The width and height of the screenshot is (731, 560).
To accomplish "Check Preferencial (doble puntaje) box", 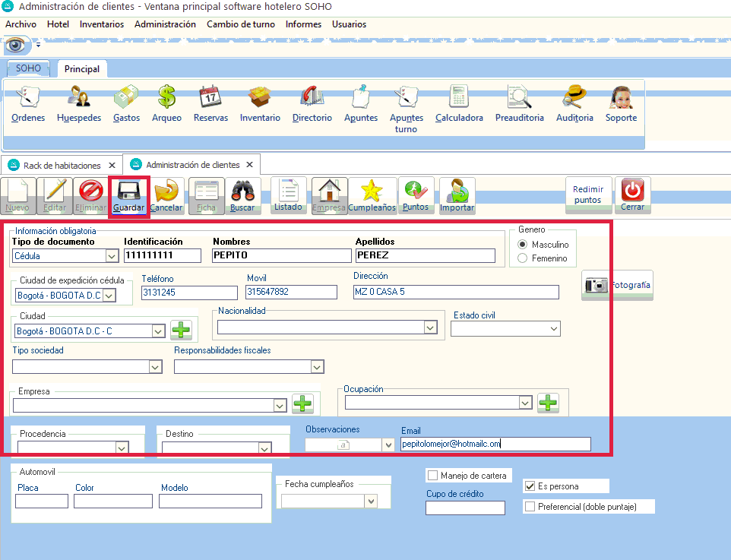I will [x=530, y=507].
